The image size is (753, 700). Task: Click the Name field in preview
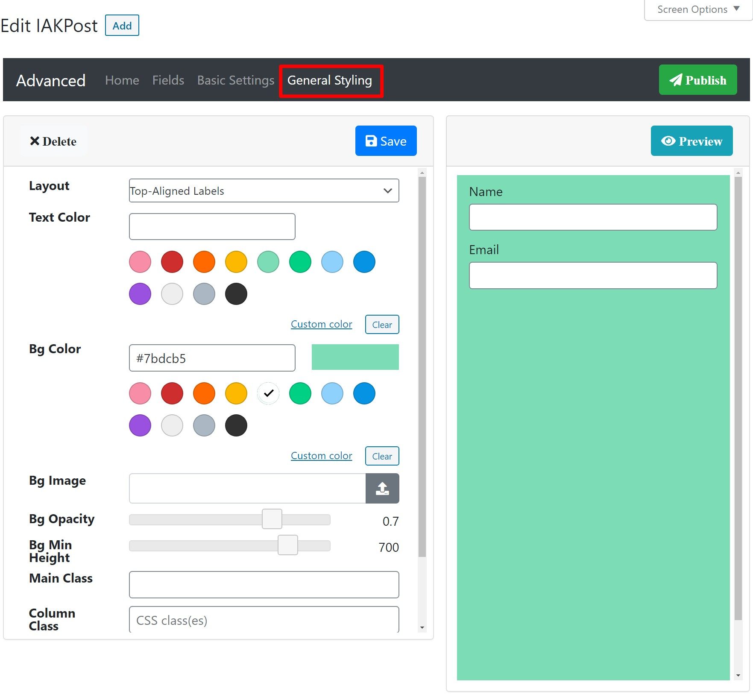pos(593,217)
